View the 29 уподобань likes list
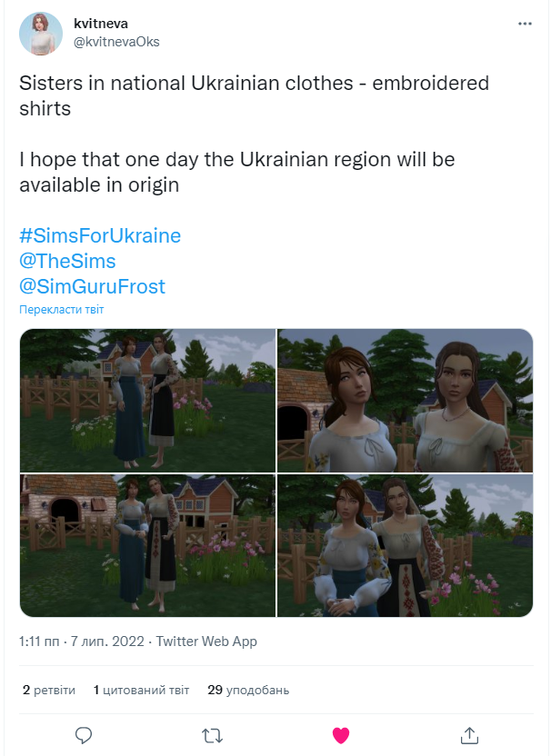 (248, 690)
